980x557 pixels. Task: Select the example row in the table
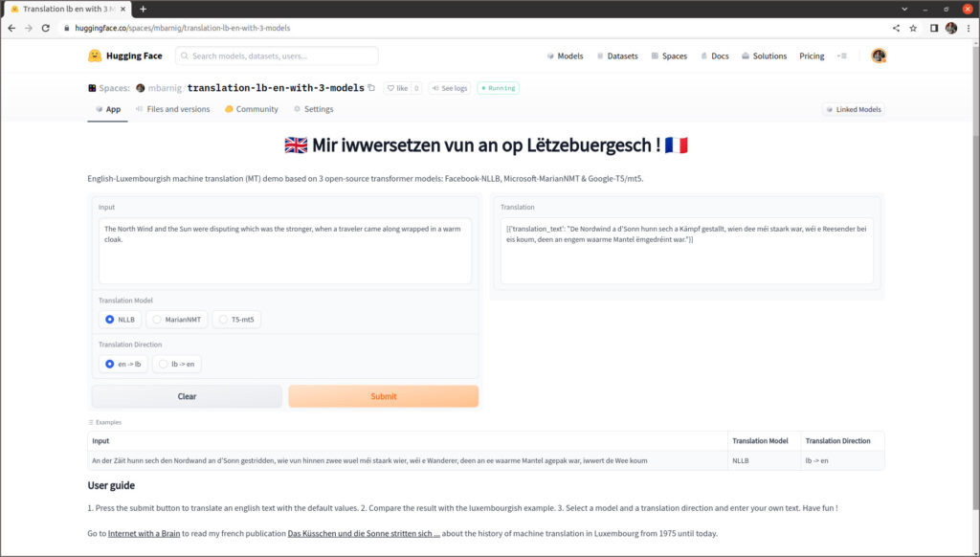click(x=408, y=460)
